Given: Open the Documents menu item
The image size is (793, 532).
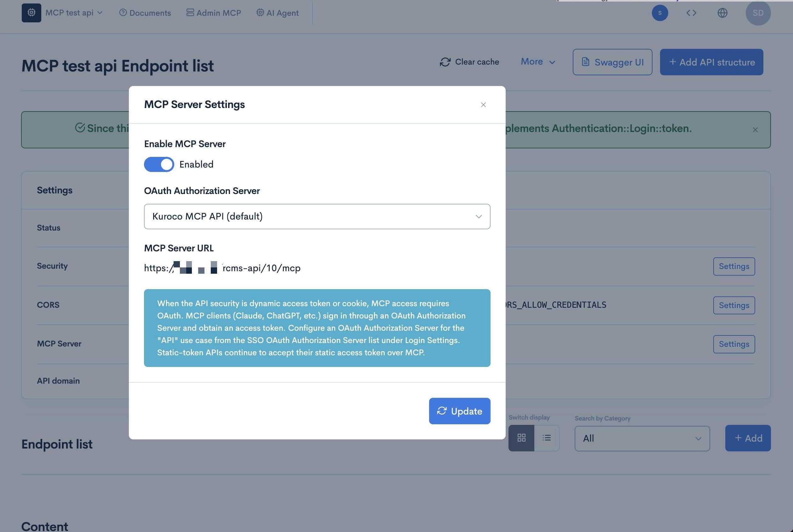Looking at the screenshot, I should [x=145, y=13].
